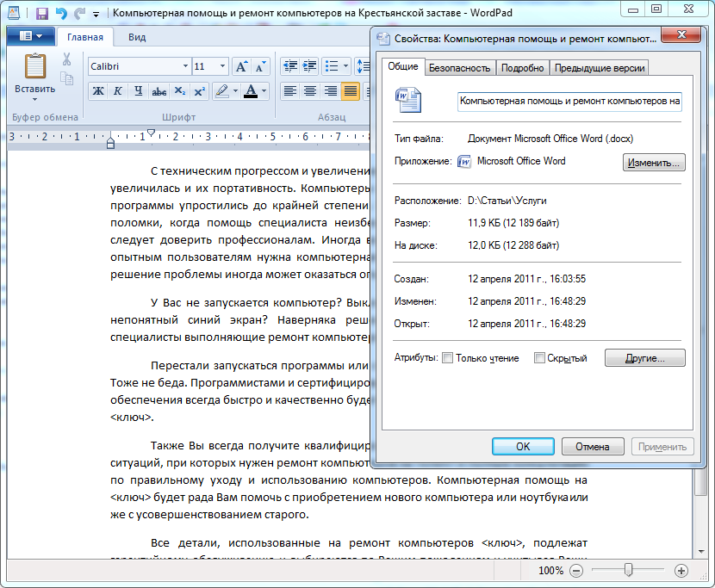Align text to center
The height and width of the screenshot is (588, 715).
pos(309,90)
